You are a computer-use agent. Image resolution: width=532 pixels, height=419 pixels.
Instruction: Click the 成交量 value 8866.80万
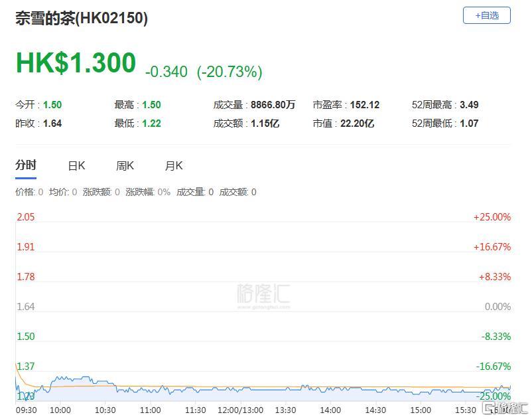(273, 104)
